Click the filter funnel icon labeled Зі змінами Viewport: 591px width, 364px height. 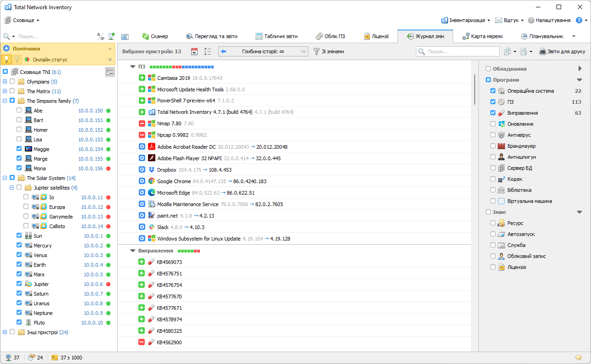coord(317,52)
